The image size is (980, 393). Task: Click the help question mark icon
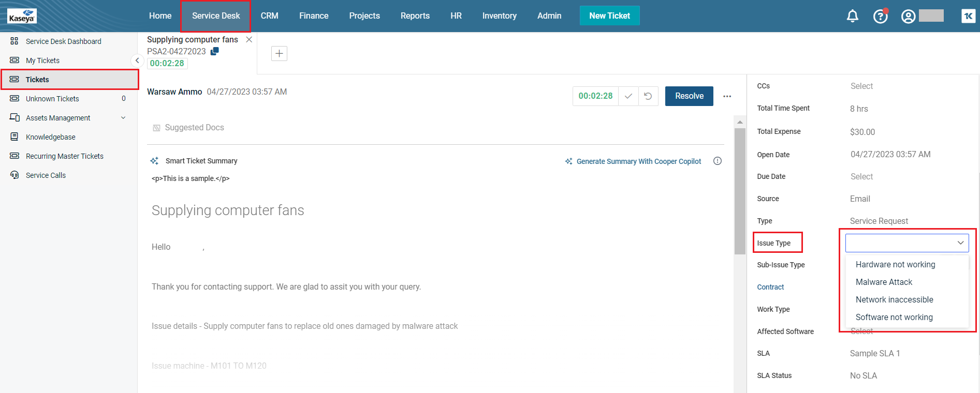pyautogui.click(x=880, y=17)
